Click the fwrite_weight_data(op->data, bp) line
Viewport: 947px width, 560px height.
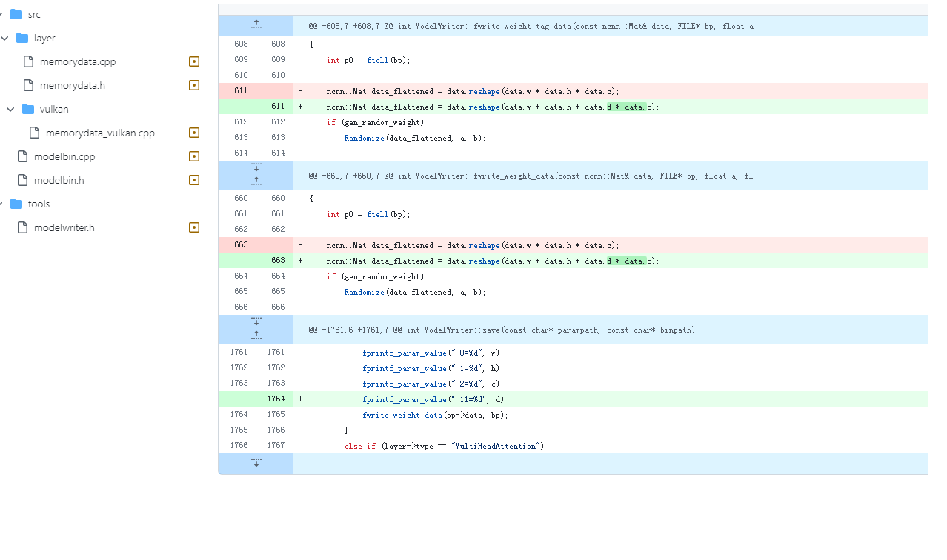pos(436,415)
